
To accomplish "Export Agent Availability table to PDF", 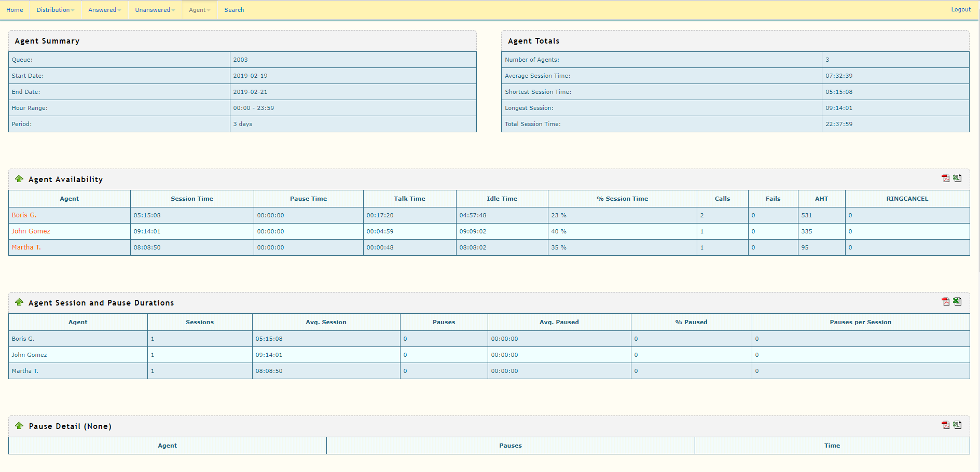I will (x=945, y=178).
